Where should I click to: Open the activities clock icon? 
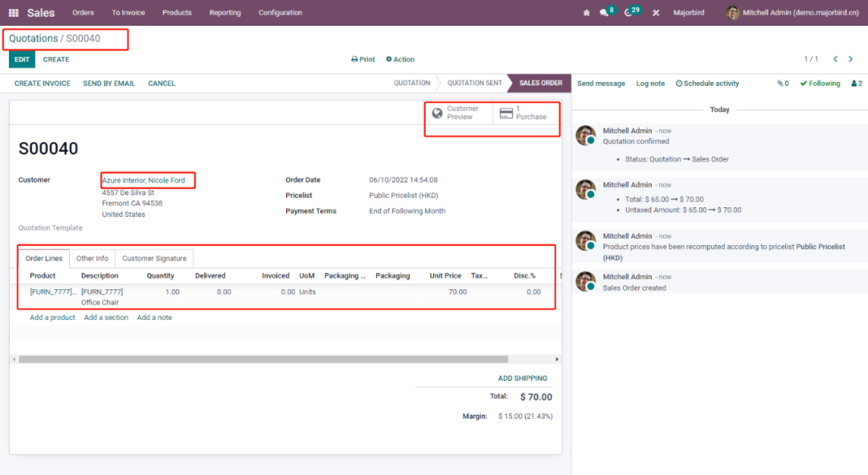tap(628, 13)
